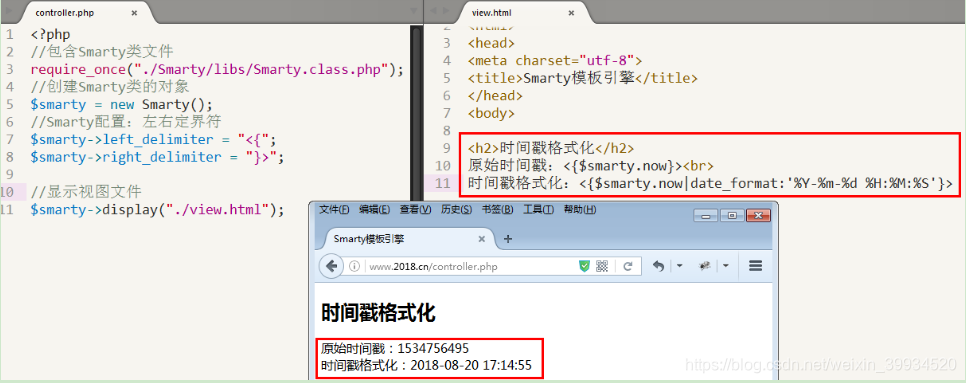Click the 时间戳格式化 heading in the browser page
Image resolution: width=966 pixels, height=383 pixels.
point(378,313)
